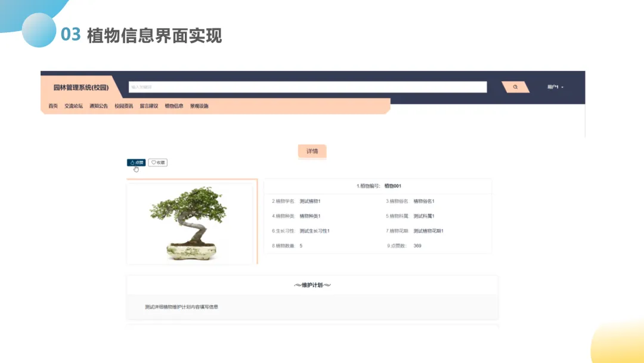Click the growth habit value 测试生长习性1

315,230
